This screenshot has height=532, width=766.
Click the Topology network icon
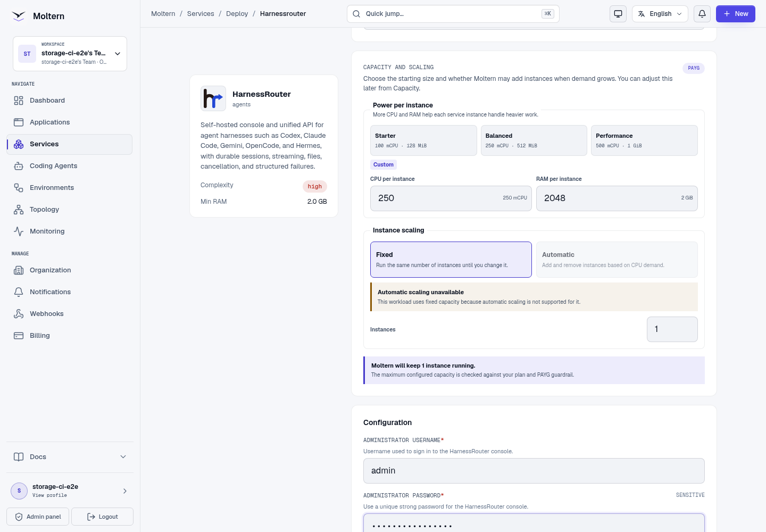(19, 210)
